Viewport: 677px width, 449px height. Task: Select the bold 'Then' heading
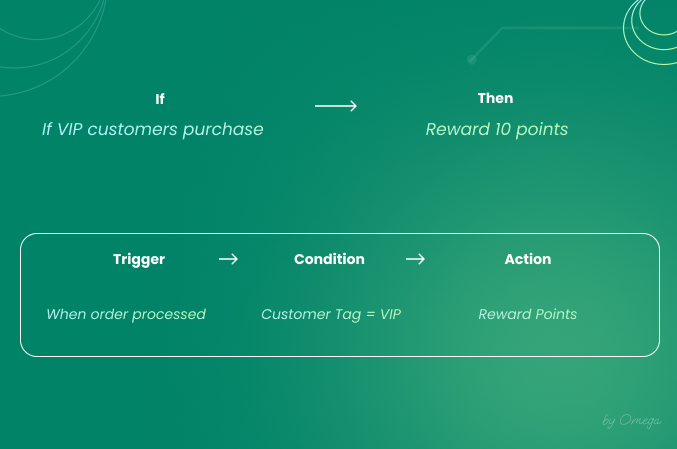click(495, 98)
